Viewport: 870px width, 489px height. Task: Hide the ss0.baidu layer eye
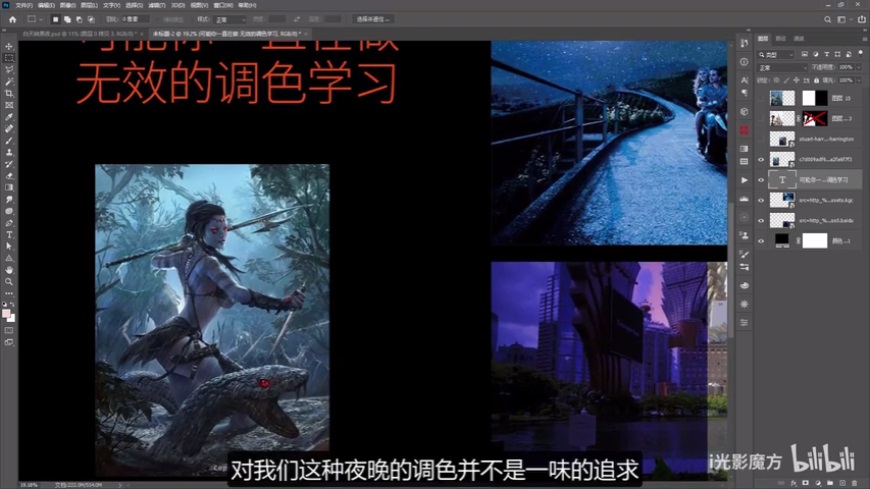coord(761,220)
